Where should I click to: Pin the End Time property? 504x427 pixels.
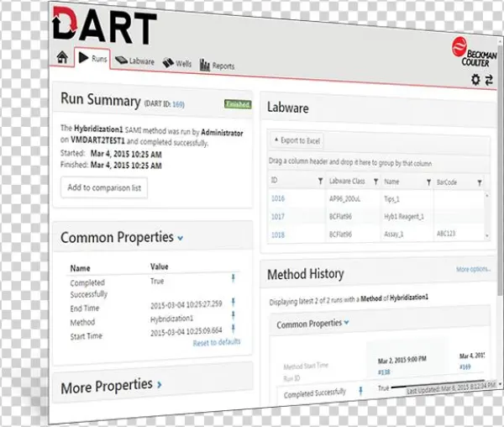(234, 303)
